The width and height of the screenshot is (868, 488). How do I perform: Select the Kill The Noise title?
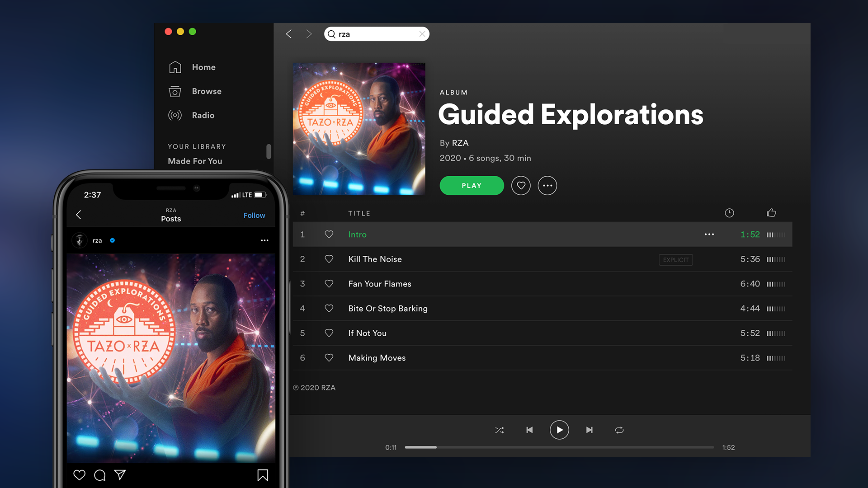click(375, 259)
